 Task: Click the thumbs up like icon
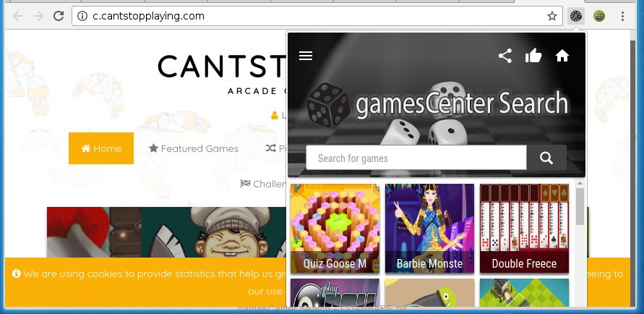533,56
